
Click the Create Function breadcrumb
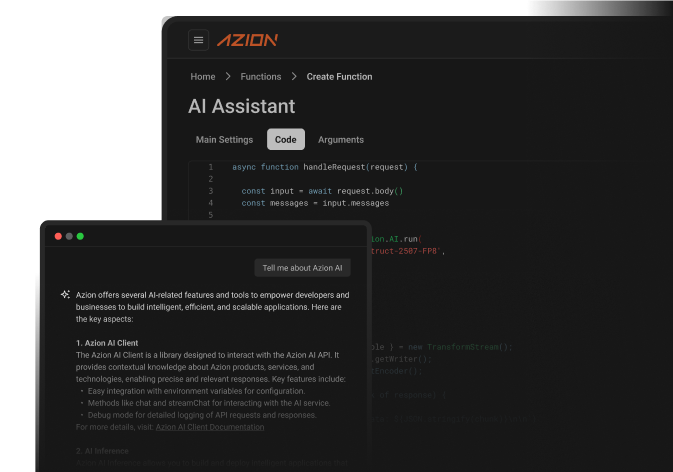(x=340, y=77)
